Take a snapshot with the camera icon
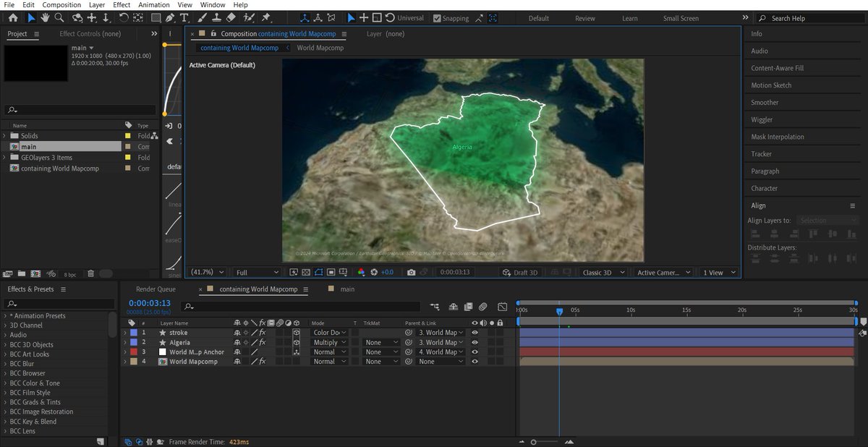Screen dimensions: 868x447 pyautogui.click(x=411, y=273)
